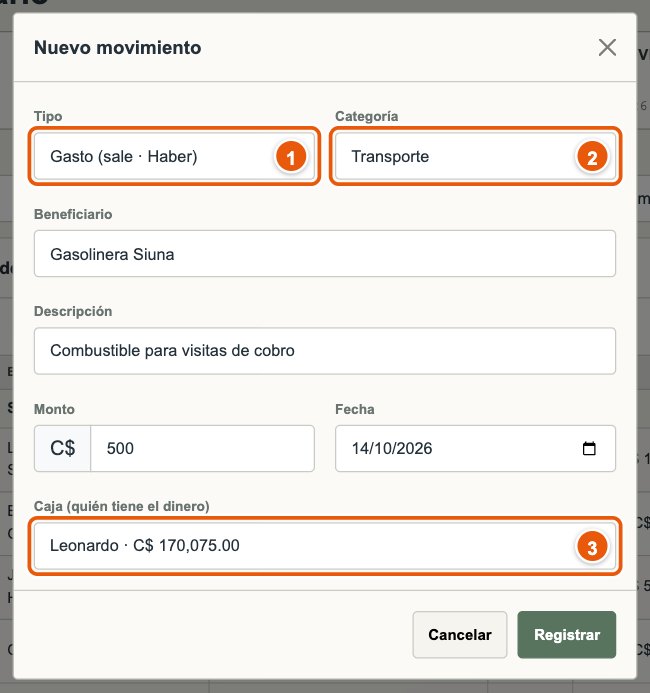
Task: Click the Beneficiario field label
Action: click(73, 214)
